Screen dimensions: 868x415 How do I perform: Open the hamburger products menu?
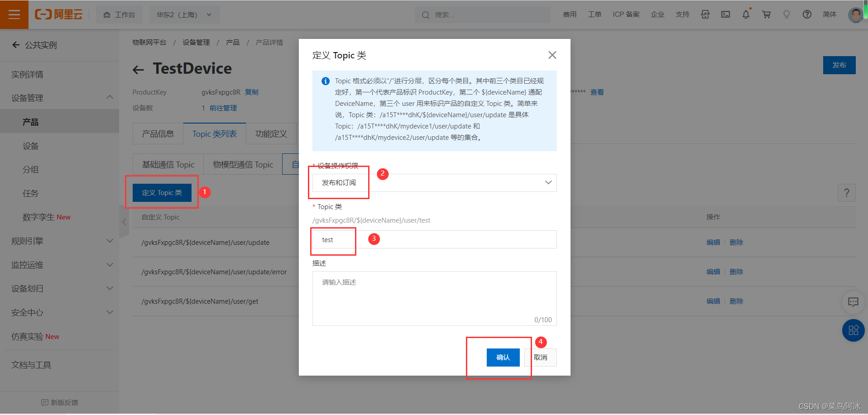pyautogui.click(x=14, y=14)
